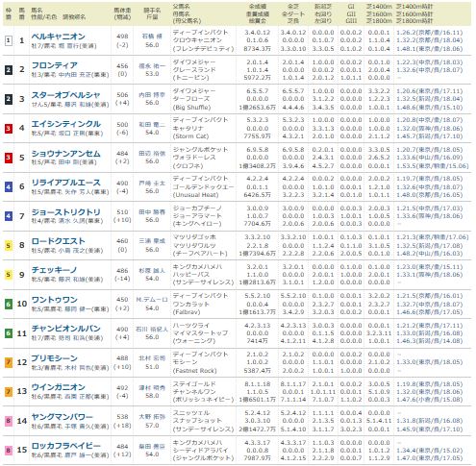Open horse page for フロンティア

tap(54, 65)
